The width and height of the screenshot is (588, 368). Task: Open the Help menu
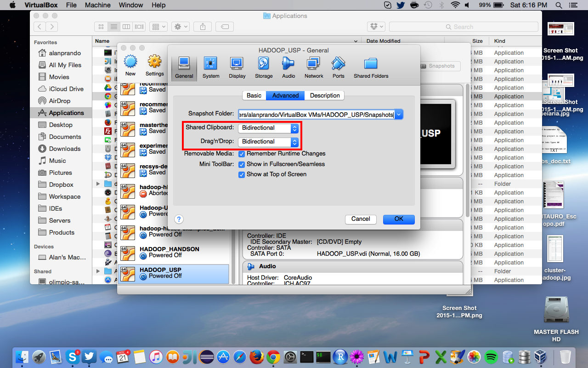pos(158,5)
